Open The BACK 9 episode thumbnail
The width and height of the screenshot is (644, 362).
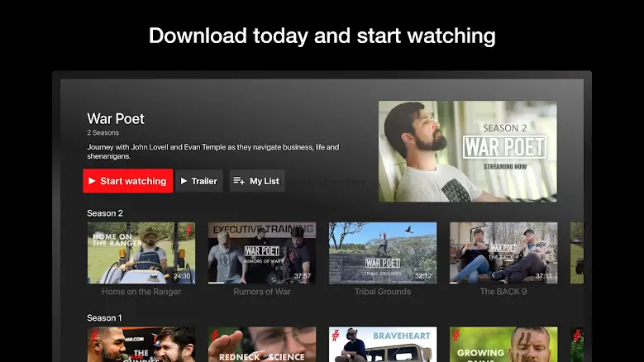pos(503,253)
